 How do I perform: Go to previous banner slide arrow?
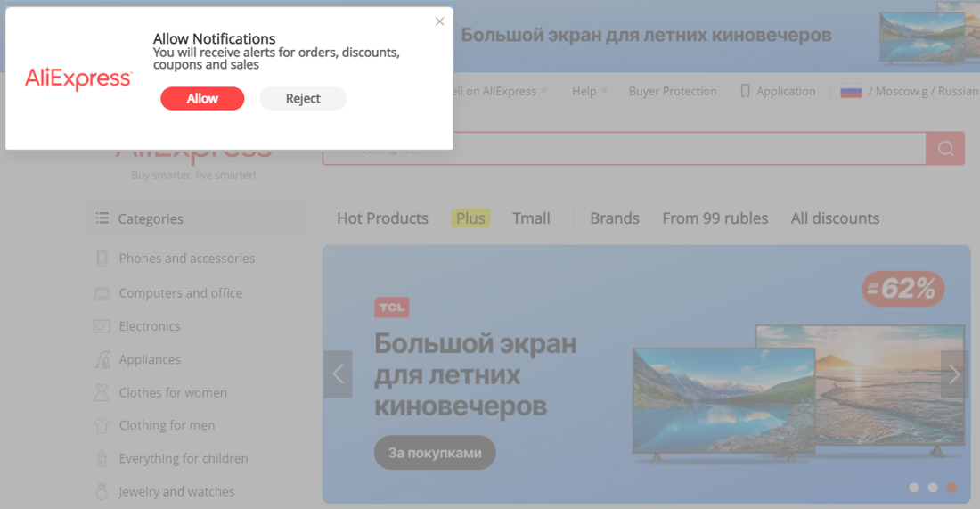coord(338,374)
